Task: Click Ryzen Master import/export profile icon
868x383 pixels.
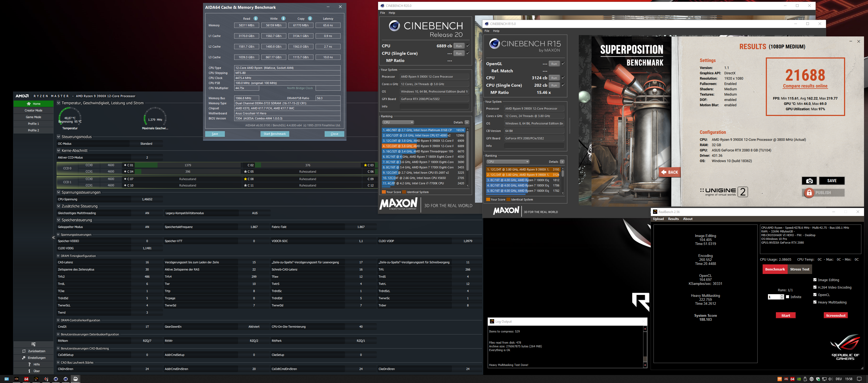Action: click(x=33, y=344)
